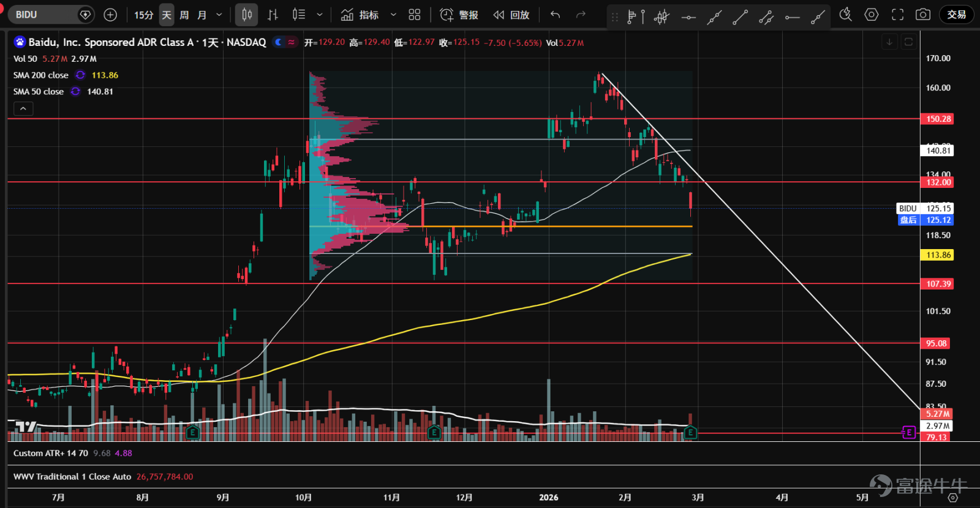Click the 10月 time axis label
980x508 pixels.
click(x=303, y=498)
